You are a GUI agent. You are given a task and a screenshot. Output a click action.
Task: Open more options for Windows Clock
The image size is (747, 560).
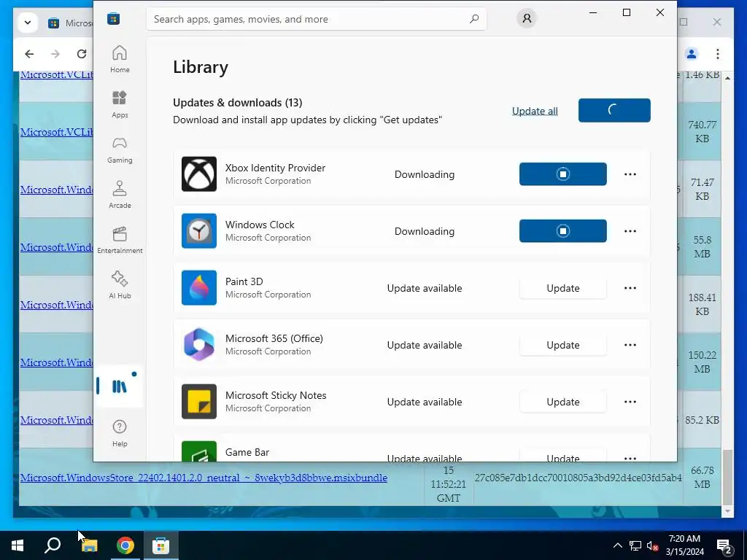pos(630,231)
